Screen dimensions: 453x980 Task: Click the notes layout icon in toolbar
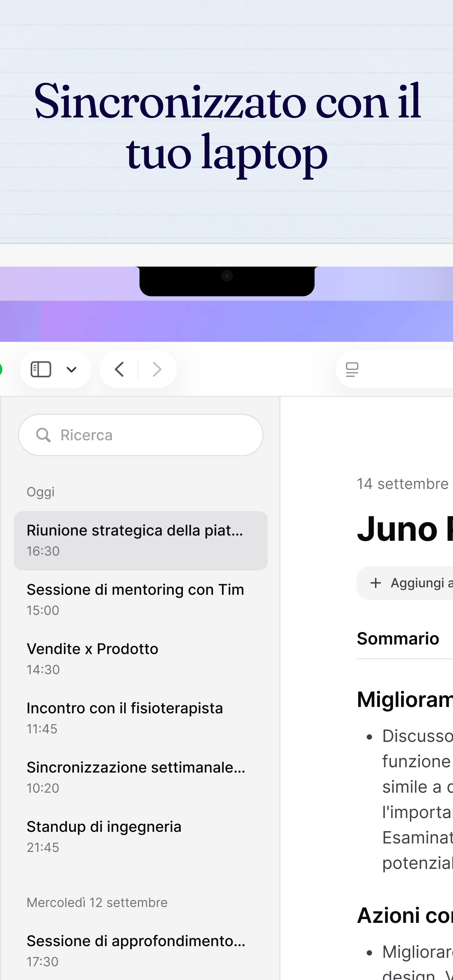[352, 369]
